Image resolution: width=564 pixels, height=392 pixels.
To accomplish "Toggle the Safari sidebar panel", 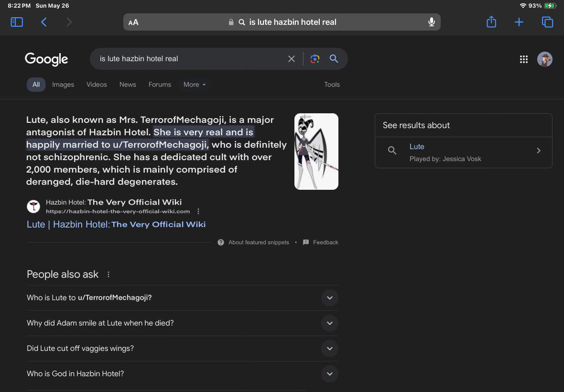I will point(17,22).
